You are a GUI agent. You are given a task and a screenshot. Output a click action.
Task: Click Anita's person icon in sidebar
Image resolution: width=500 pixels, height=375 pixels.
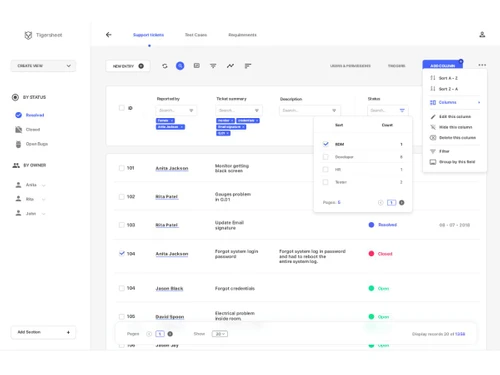click(x=18, y=185)
